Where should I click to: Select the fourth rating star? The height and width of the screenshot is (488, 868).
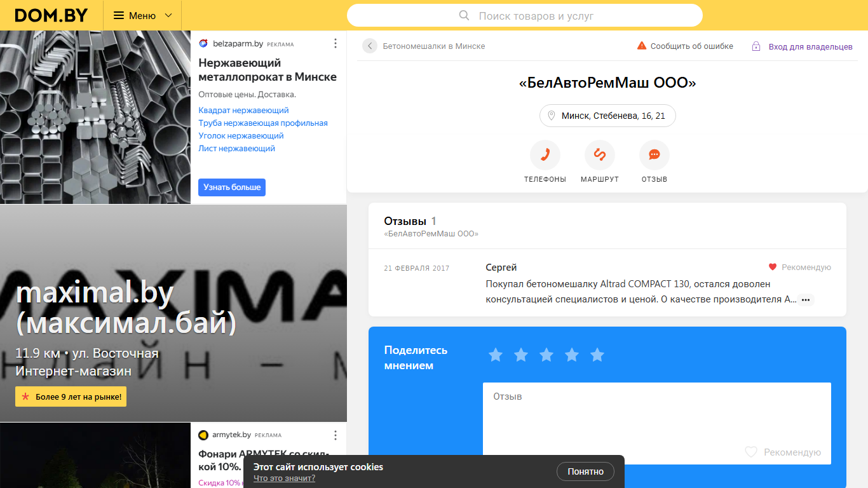point(572,355)
